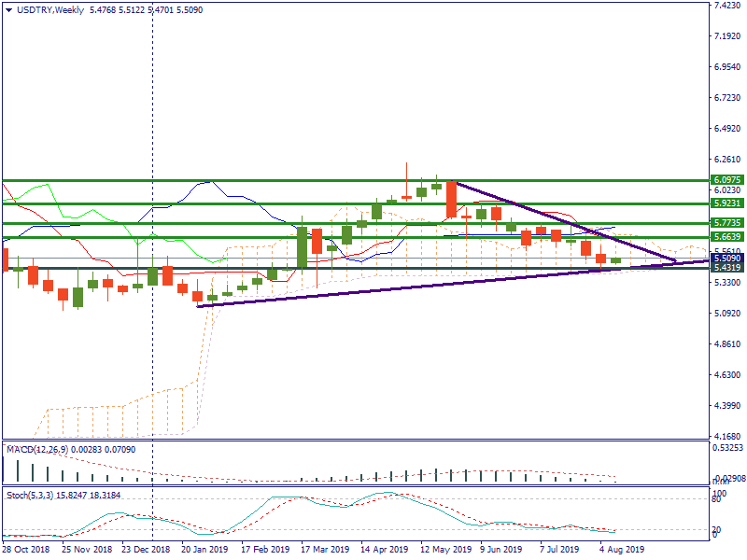Click the 23 Dec 2018 date label

146,550
